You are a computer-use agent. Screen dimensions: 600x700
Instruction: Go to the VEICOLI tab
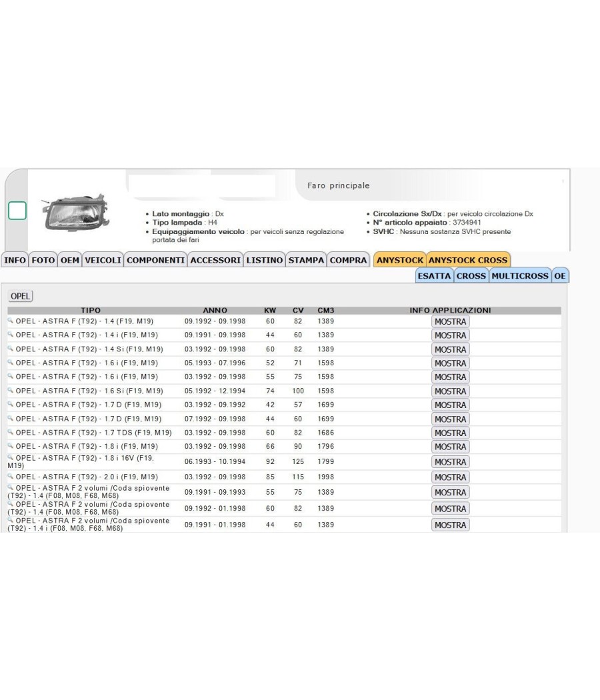103,260
